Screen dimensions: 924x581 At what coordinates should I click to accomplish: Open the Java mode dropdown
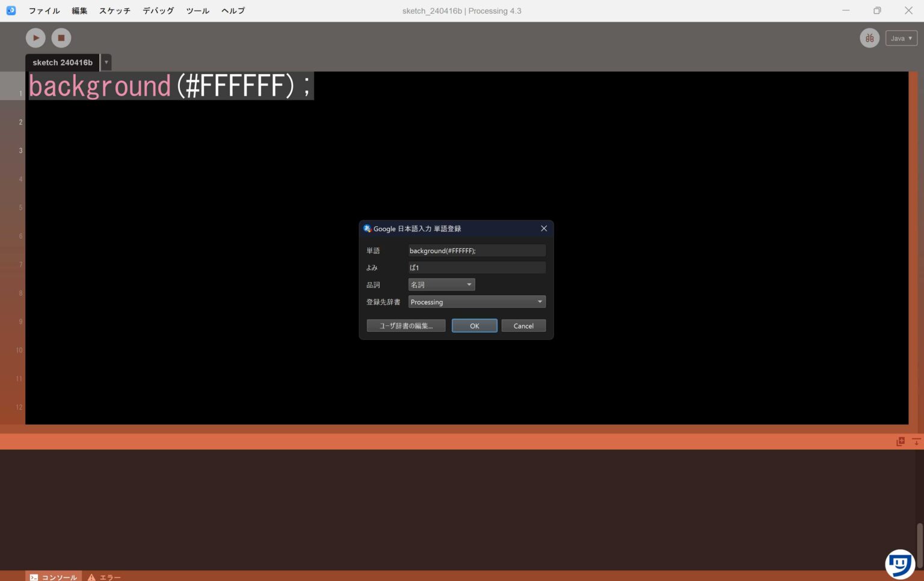pos(901,38)
